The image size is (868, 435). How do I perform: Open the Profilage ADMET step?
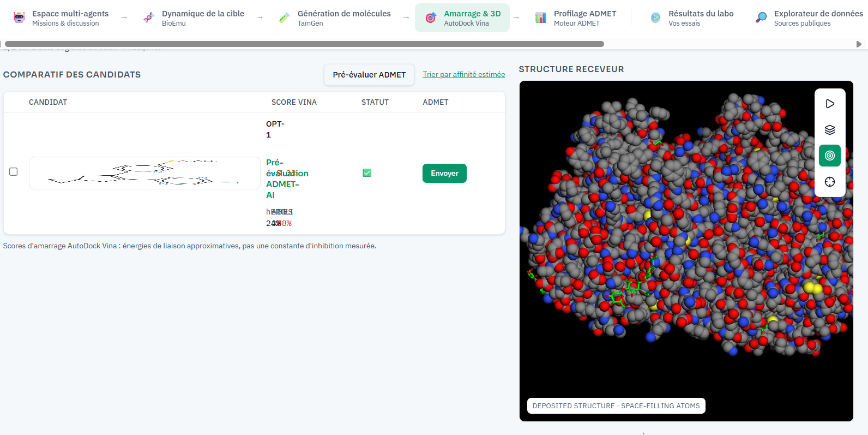(x=576, y=18)
